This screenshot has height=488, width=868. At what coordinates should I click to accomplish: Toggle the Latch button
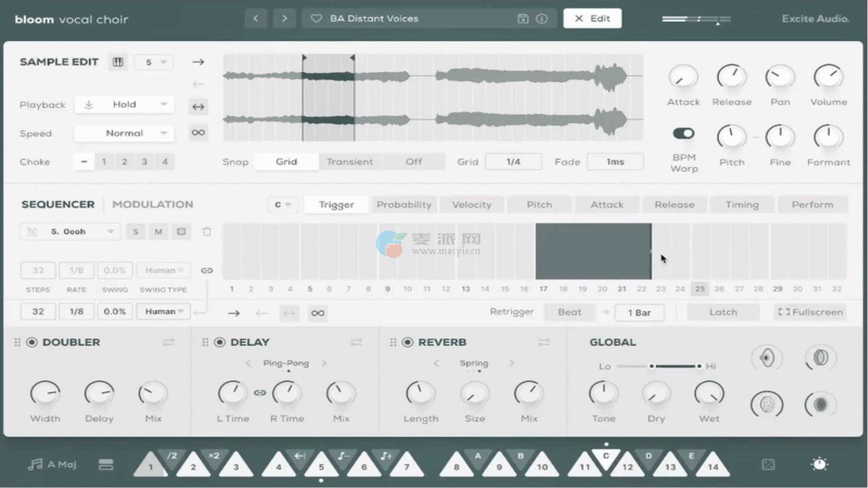[x=723, y=312]
